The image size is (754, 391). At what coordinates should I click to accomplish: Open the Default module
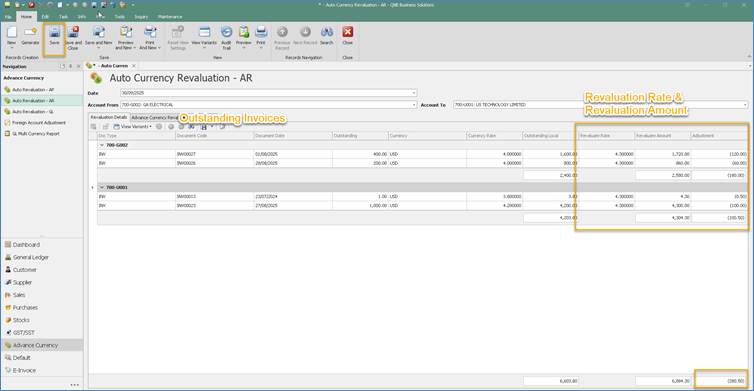(21, 357)
